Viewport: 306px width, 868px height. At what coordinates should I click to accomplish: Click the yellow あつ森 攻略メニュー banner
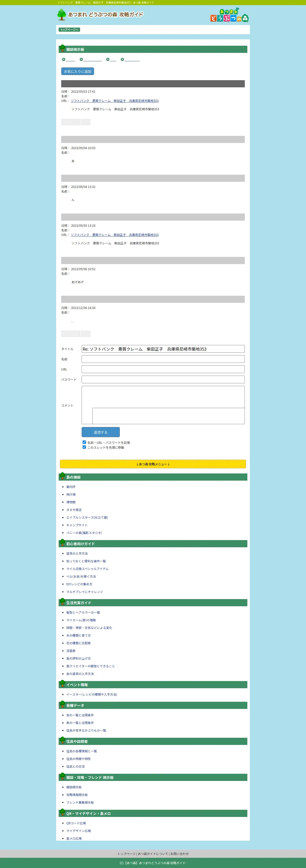pyautogui.click(x=153, y=464)
